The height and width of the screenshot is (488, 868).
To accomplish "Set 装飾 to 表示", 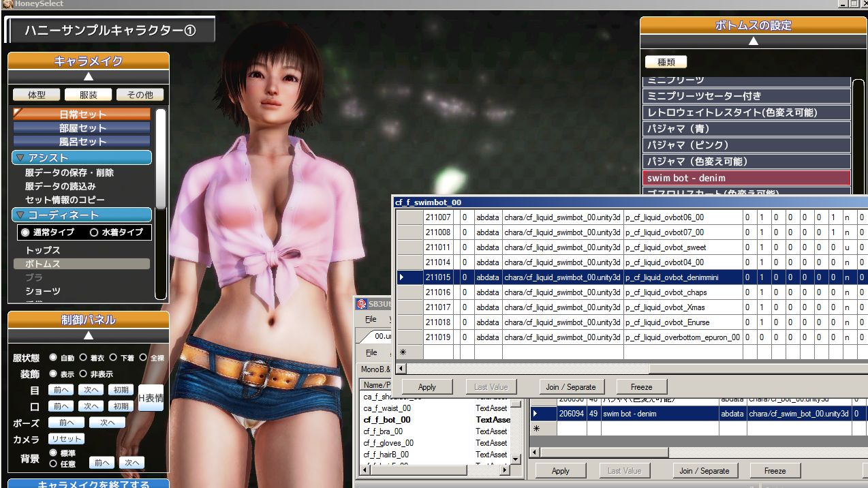I will [53, 373].
